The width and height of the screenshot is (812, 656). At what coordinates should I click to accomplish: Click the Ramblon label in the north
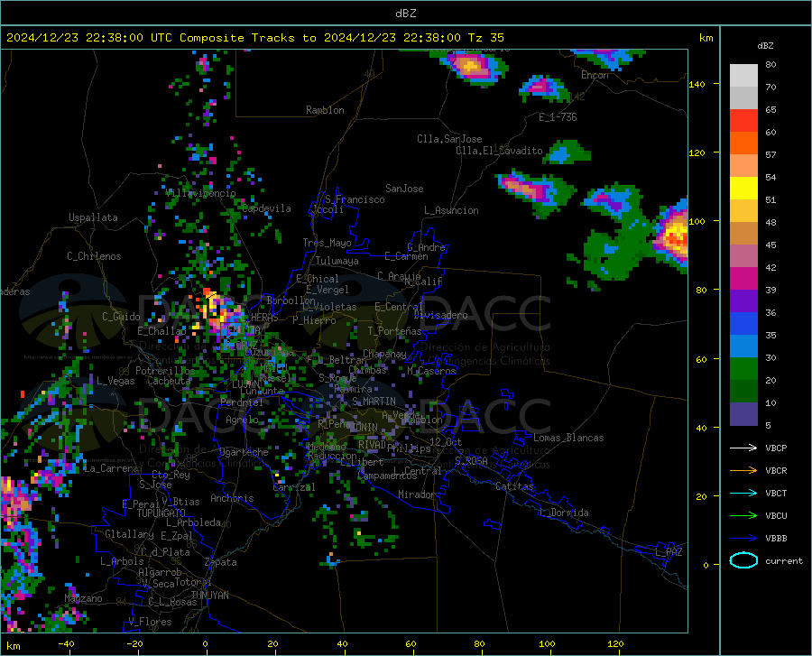click(x=325, y=110)
